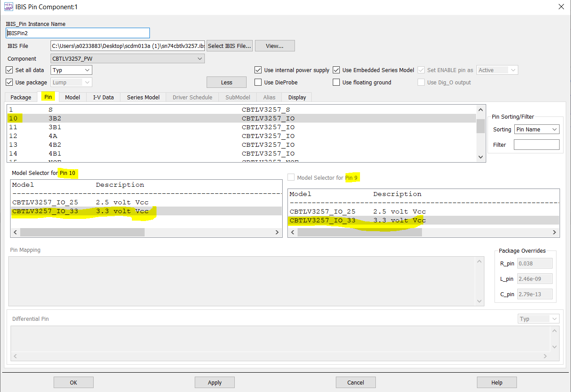The image size is (571, 392).
Task: Open Help for this dialog
Action: [x=497, y=382]
